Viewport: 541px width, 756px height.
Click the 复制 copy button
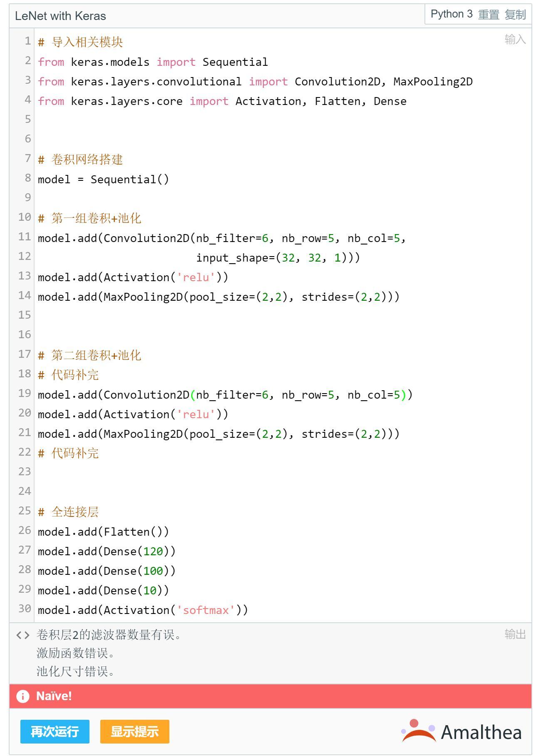pyautogui.click(x=515, y=15)
